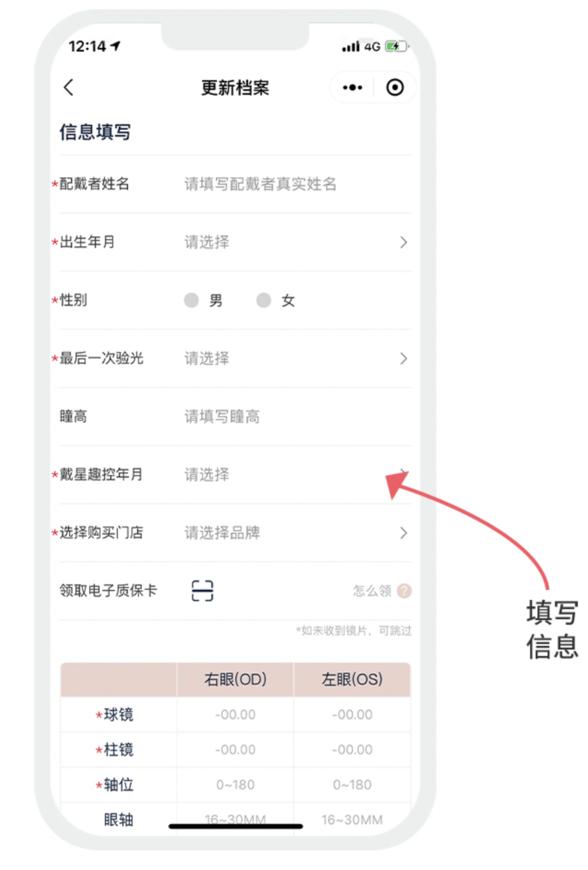This screenshot has height=870, width=588.
Task: Select 女 gender radio button
Action: pyautogui.click(x=263, y=300)
